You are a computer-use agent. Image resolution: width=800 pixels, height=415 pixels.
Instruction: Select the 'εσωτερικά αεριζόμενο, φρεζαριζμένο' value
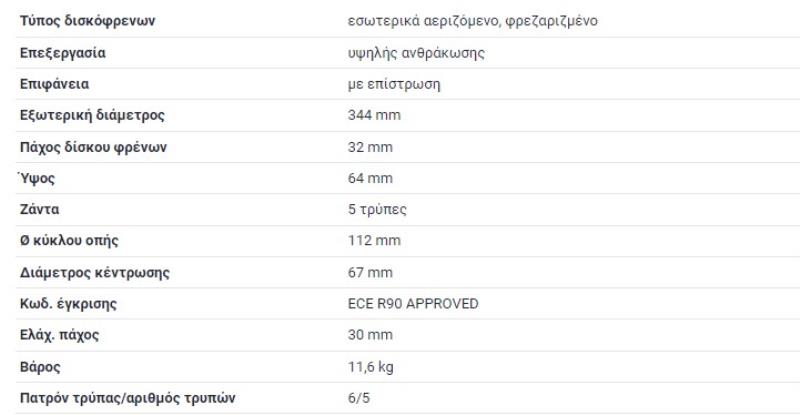[x=472, y=21]
